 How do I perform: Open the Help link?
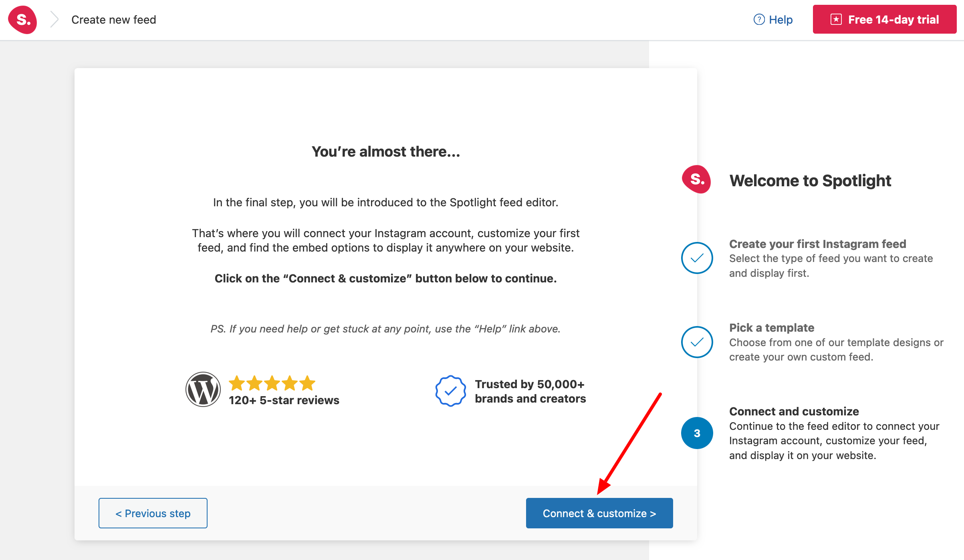[773, 20]
